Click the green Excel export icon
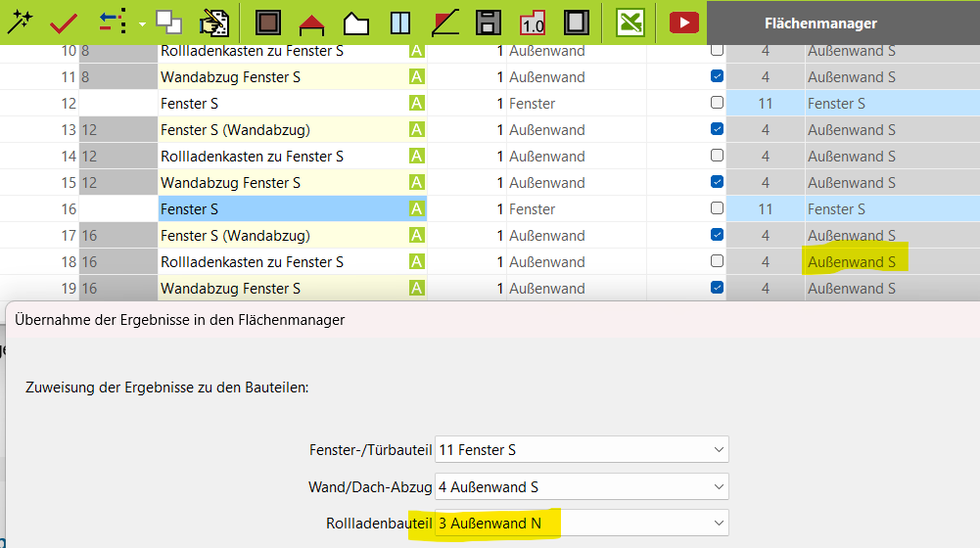The height and width of the screenshot is (548, 980). tap(630, 23)
